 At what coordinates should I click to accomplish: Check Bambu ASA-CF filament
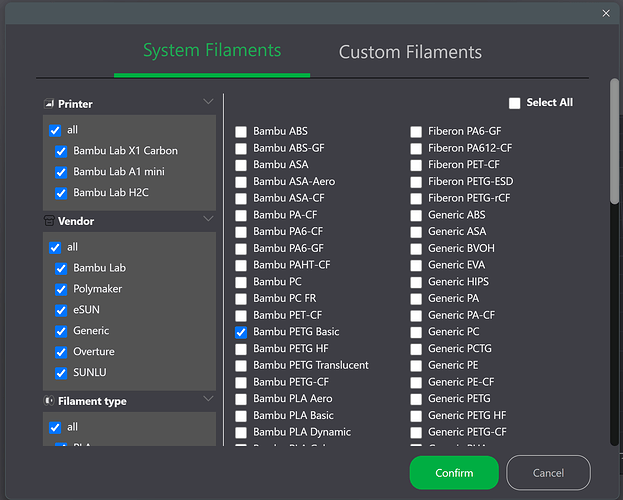coord(241,198)
